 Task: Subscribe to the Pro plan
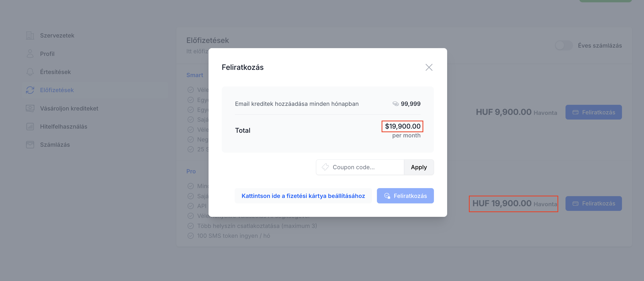[x=593, y=204]
